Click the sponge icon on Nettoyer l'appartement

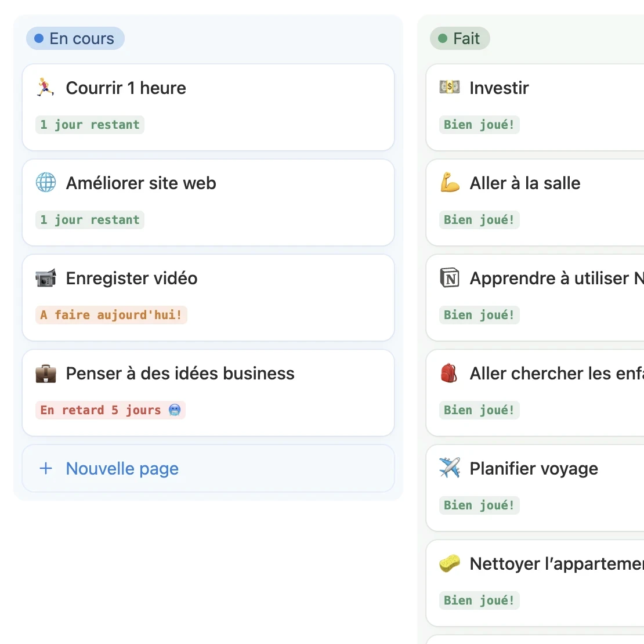[449, 563]
